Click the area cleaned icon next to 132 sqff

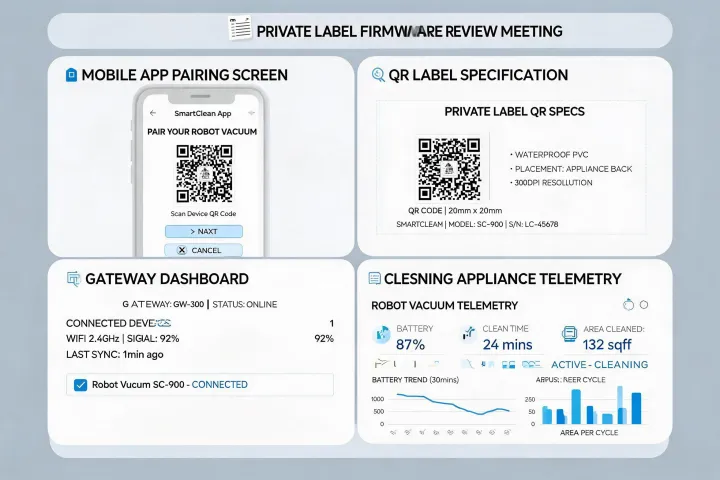click(569, 333)
